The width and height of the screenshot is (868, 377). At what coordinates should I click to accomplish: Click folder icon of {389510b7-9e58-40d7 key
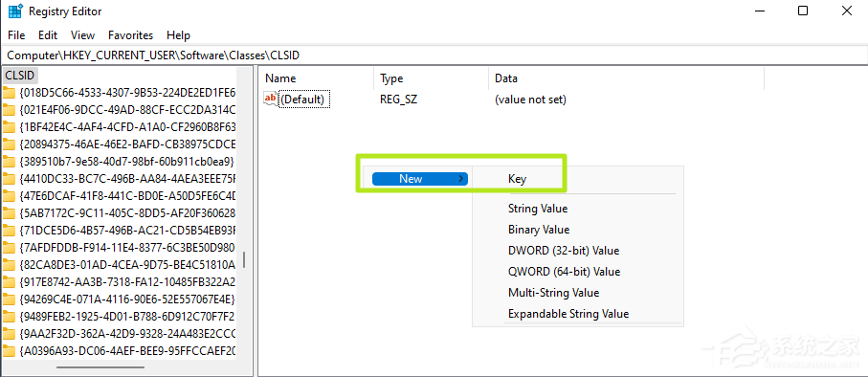tap(9, 162)
